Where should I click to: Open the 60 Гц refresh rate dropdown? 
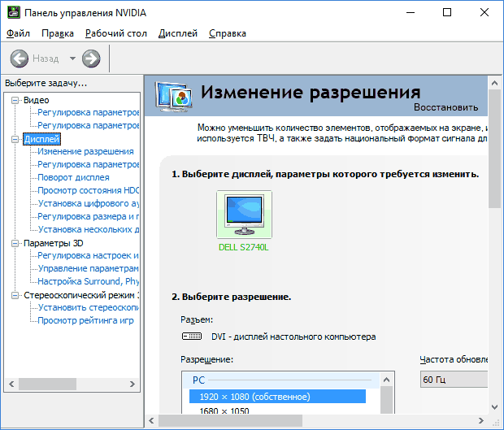click(454, 380)
